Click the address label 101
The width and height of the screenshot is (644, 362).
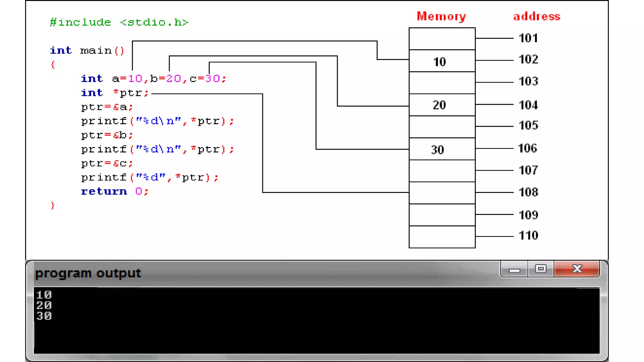(528, 38)
